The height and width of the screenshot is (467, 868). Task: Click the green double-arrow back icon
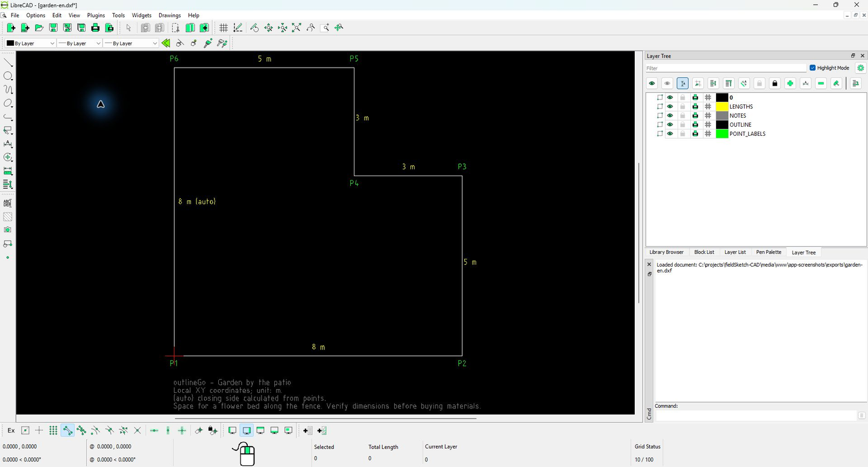(166, 43)
